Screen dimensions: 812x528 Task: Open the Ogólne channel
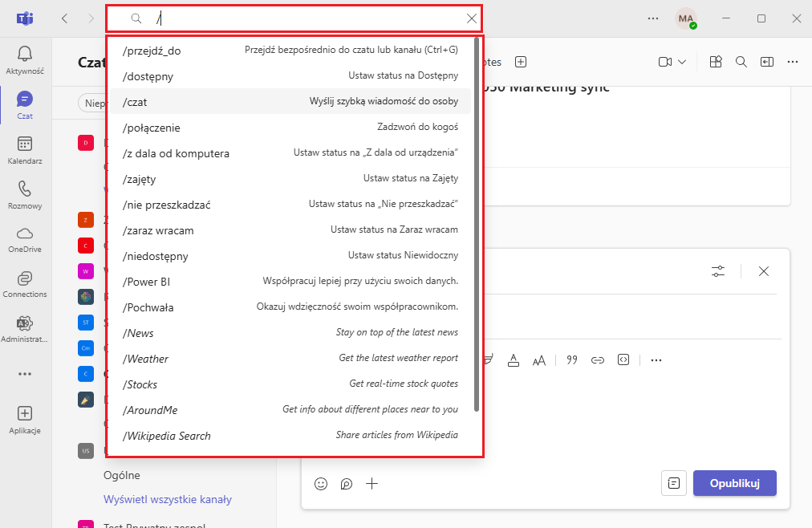pyautogui.click(x=122, y=475)
